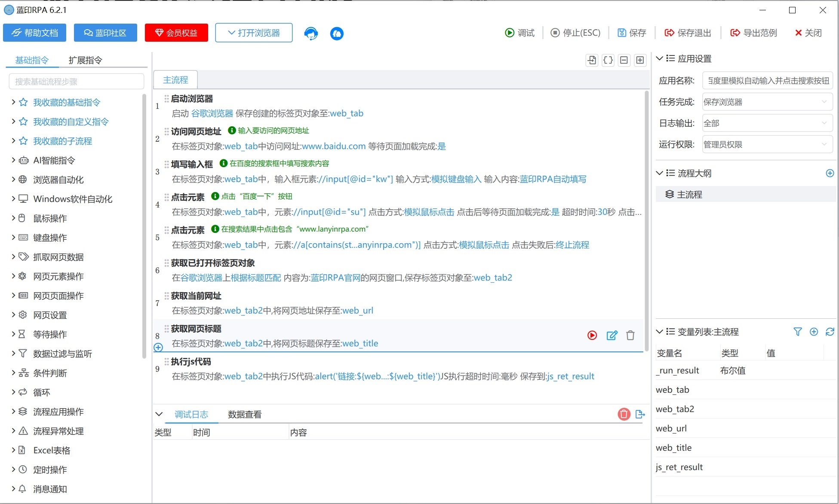Click the 鼠标操作 mouse icon
839x504 pixels.
tap(22, 218)
